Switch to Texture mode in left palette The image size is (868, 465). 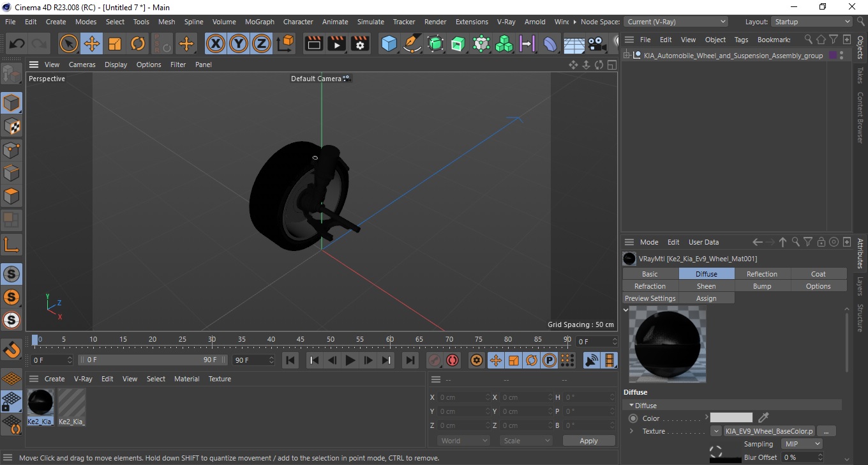pyautogui.click(x=11, y=126)
